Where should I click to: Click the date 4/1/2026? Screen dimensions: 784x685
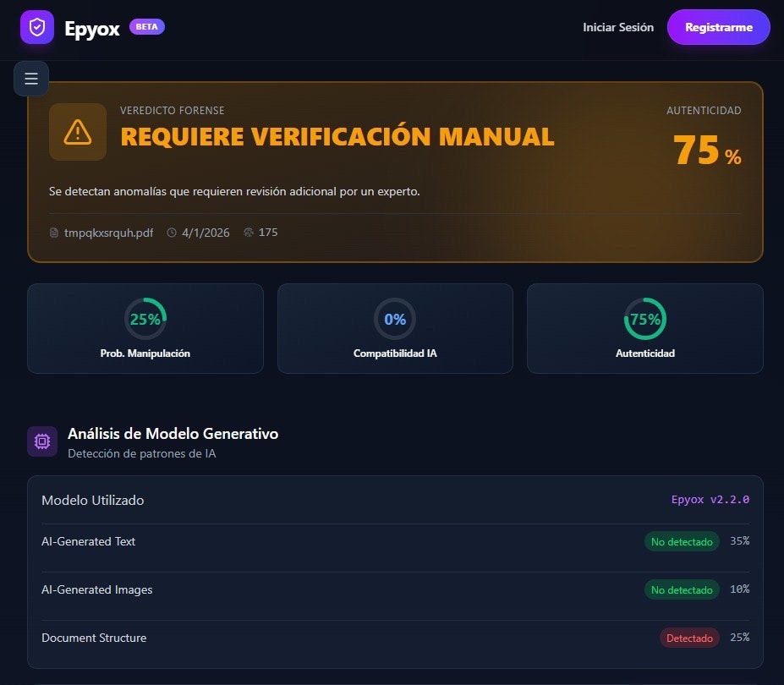pyautogui.click(x=206, y=233)
